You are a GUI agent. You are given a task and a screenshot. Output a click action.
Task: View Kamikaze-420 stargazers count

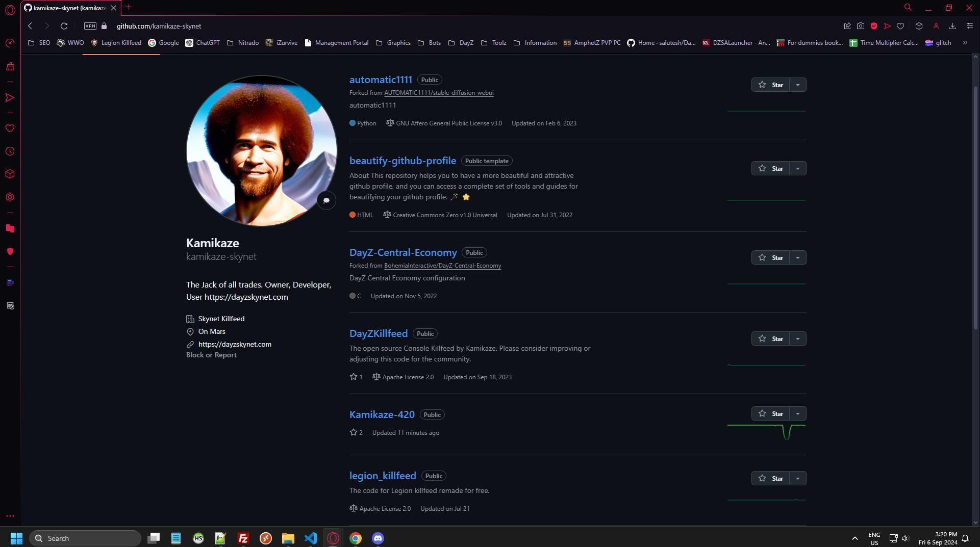(356, 432)
